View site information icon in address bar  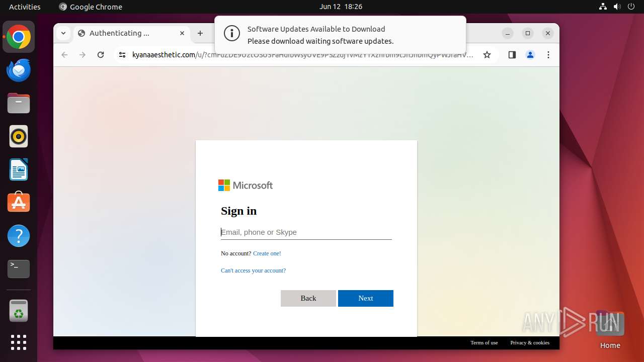coord(122,55)
